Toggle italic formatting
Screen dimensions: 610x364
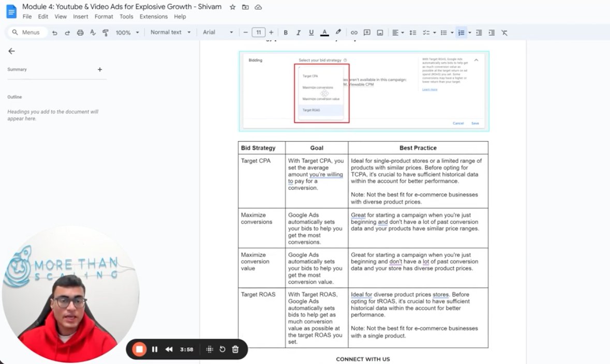coord(299,33)
